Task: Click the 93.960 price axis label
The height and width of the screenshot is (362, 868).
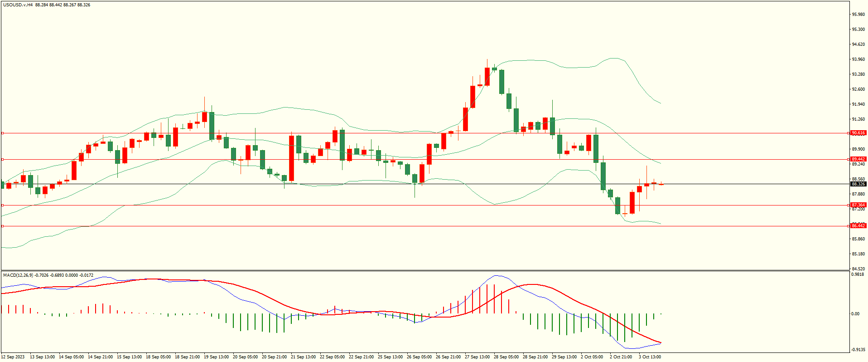Action: [858, 59]
